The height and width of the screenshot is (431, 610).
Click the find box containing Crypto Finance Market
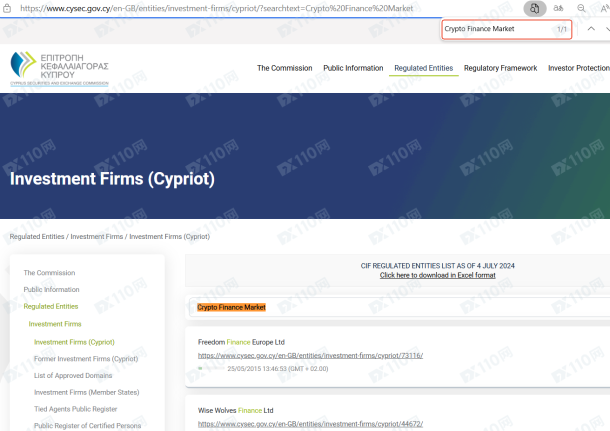coord(497,29)
